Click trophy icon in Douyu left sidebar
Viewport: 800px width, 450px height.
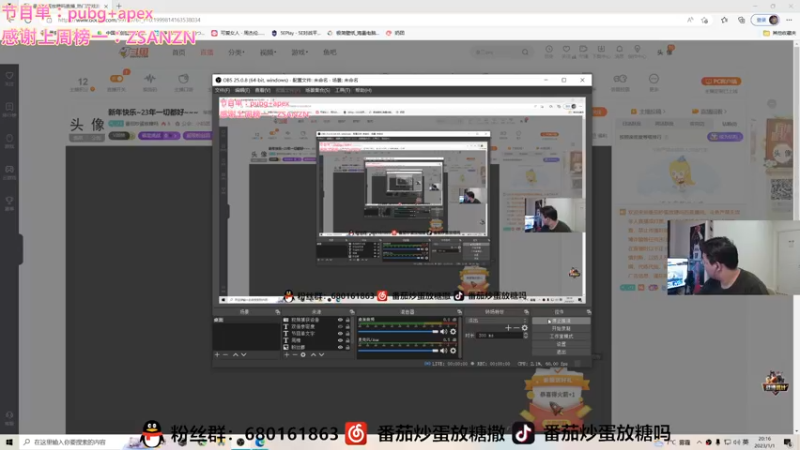click(x=9, y=202)
